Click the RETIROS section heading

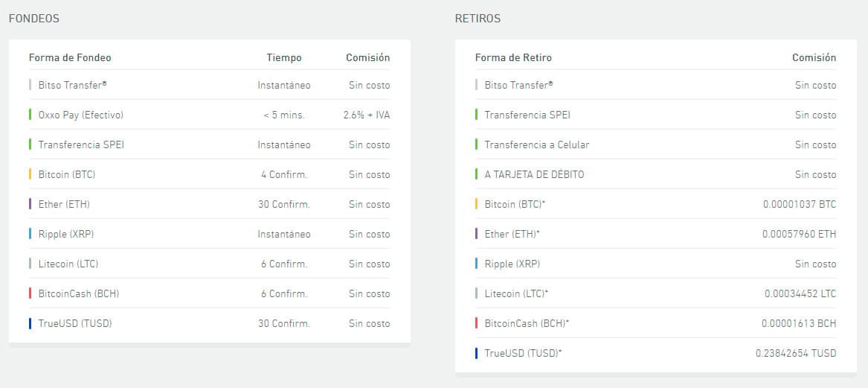pos(478,19)
